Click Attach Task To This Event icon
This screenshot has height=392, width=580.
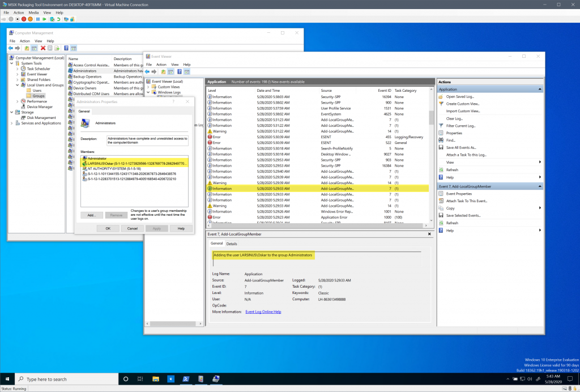(441, 201)
